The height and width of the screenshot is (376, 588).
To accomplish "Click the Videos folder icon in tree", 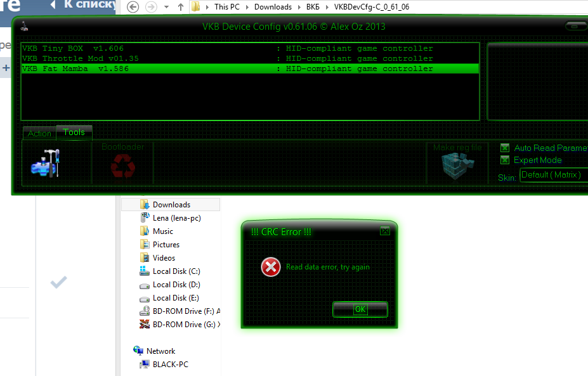I will (x=145, y=257).
